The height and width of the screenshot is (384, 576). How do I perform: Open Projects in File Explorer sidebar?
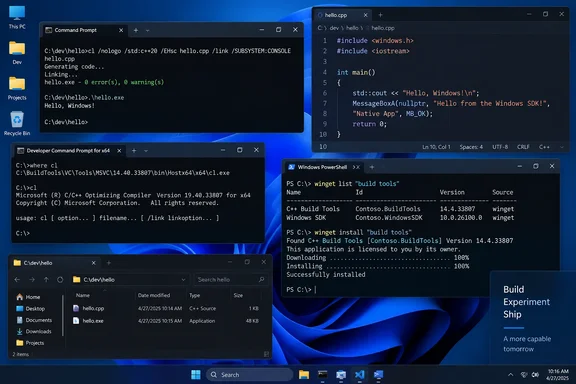[30, 343]
